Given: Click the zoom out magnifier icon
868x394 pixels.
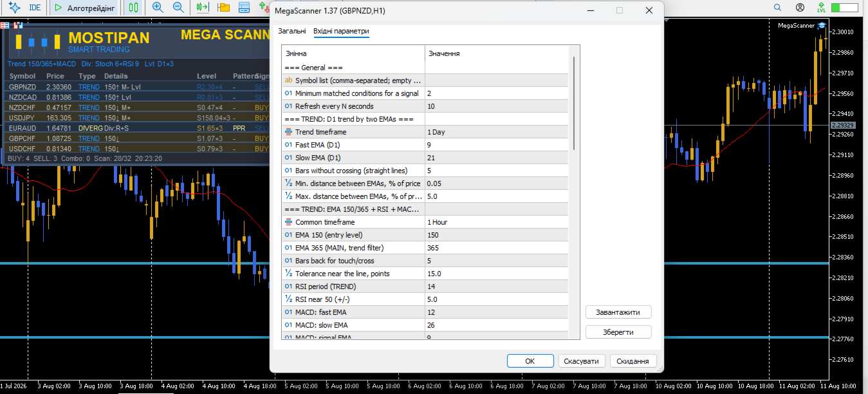Looking at the screenshot, I should click(178, 8).
